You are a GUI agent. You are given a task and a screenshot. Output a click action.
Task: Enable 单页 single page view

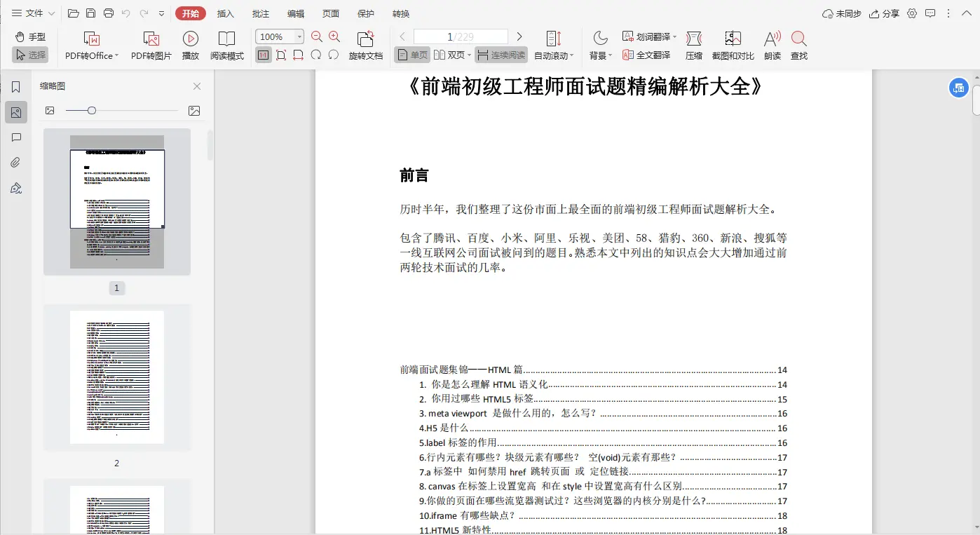[411, 53]
